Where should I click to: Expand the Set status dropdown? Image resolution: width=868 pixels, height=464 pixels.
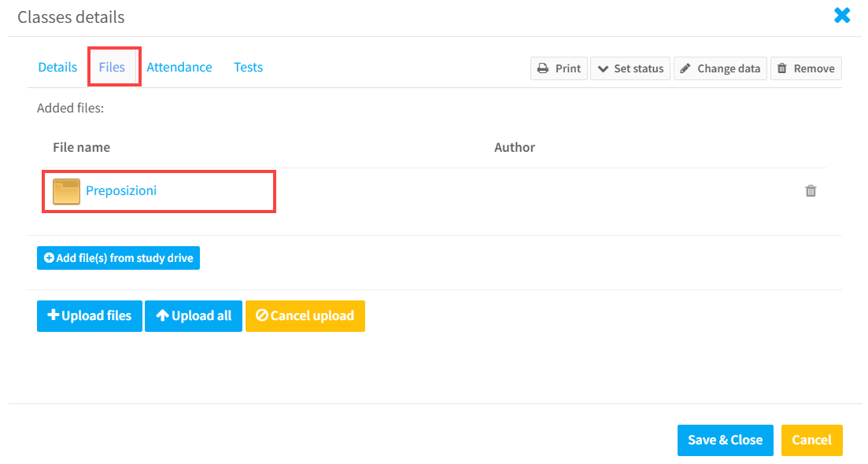coord(630,68)
